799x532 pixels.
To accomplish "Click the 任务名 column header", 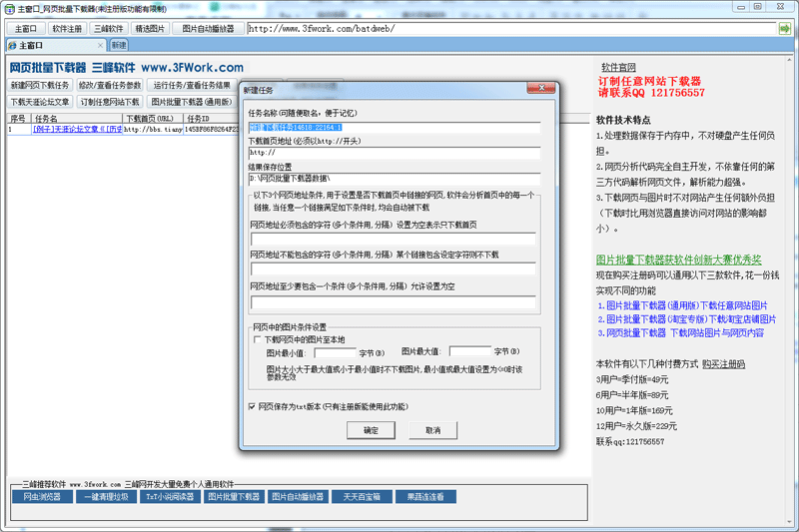I will (x=77, y=119).
